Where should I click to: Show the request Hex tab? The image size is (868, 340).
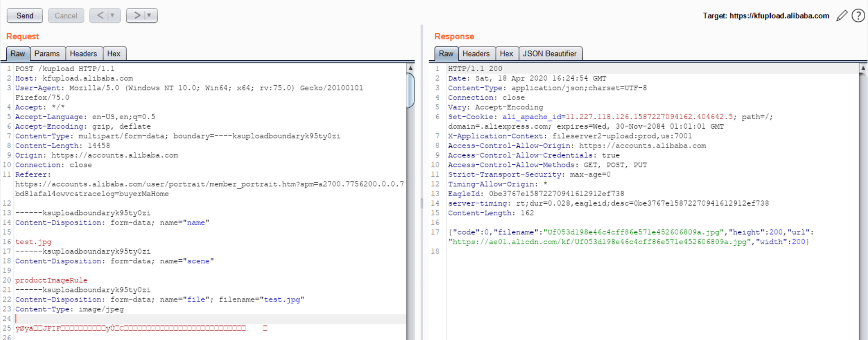[x=114, y=53]
